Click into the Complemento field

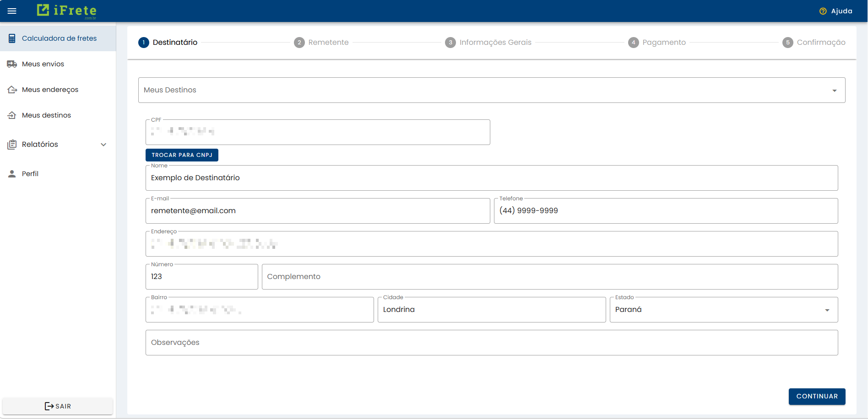pos(549,277)
